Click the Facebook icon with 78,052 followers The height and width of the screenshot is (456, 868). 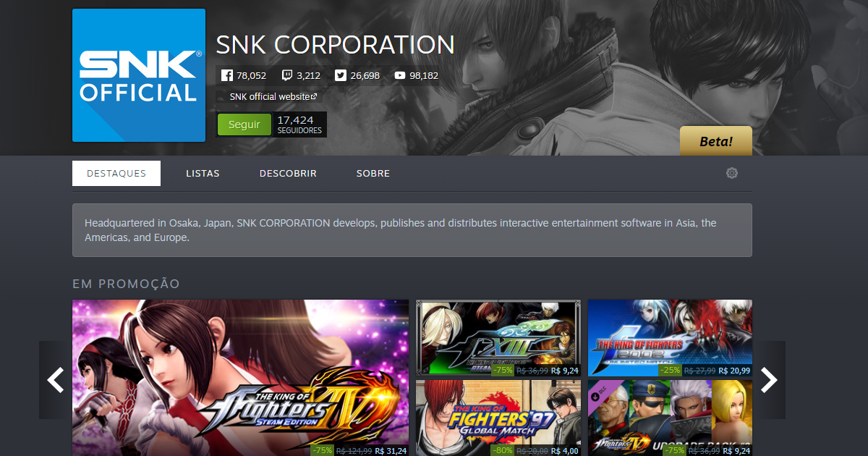226,75
